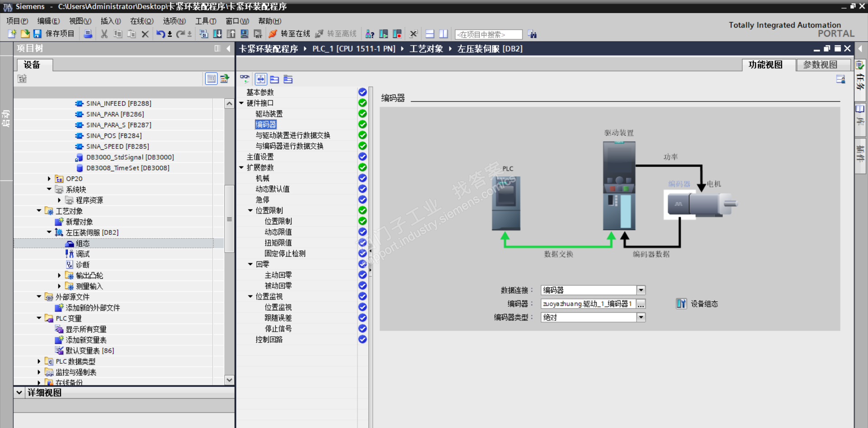Screen dimensions: 868x428
Task: Open the 编辑(E) menu
Action: coord(48,21)
